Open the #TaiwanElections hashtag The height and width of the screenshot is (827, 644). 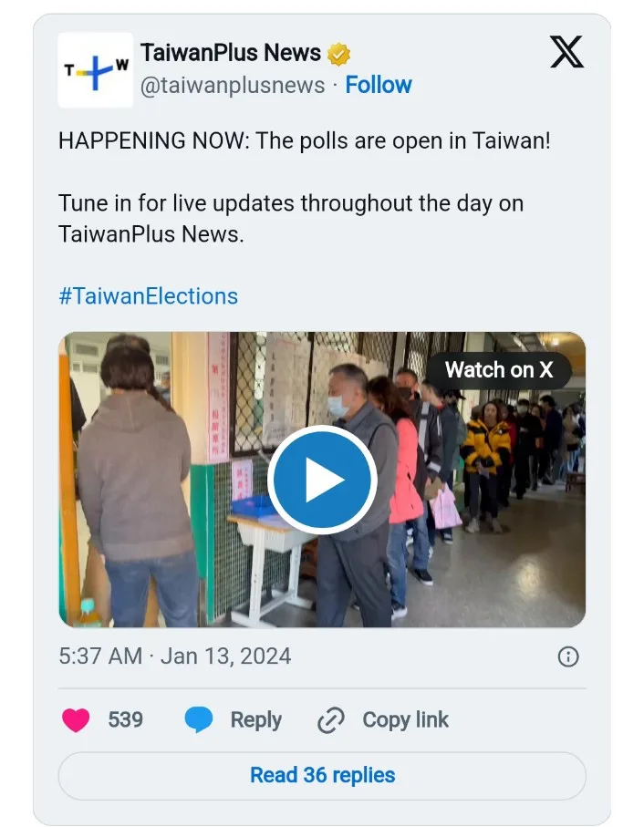pos(148,296)
